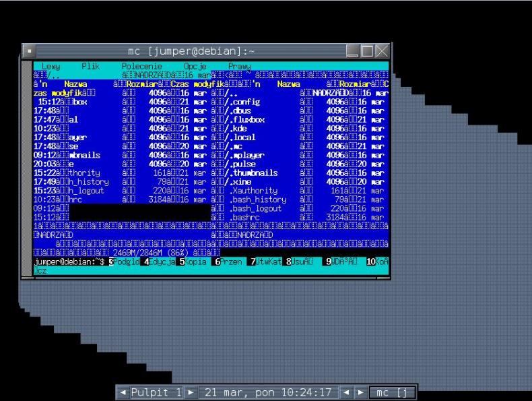Click the mc window button in taskbar
The image size is (532, 401).
tap(392, 392)
